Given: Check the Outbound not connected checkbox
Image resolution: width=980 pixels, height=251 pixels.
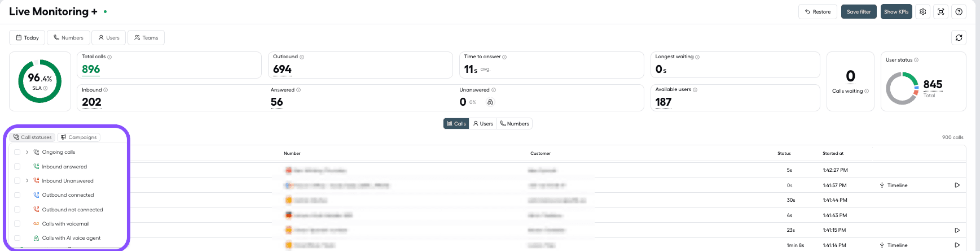Looking at the screenshot, I should (x=17, y=210).
